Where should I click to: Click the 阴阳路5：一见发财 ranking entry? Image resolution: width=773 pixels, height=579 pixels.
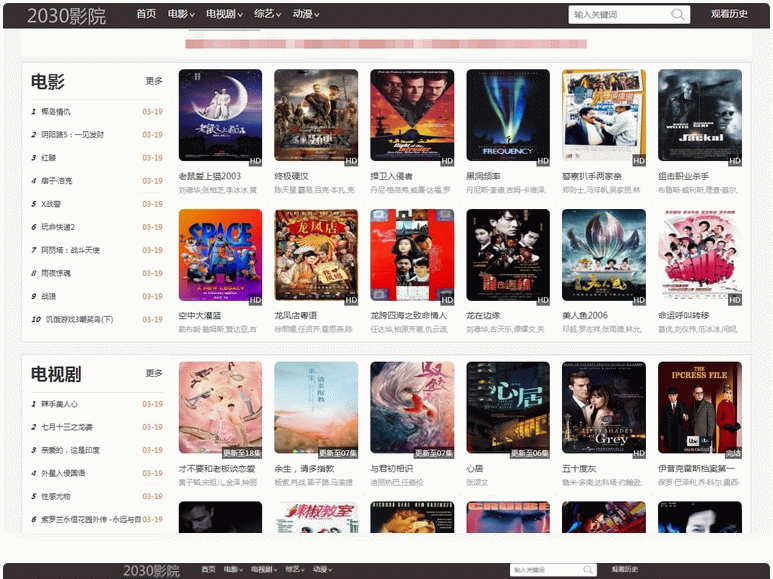pos(72,135)
